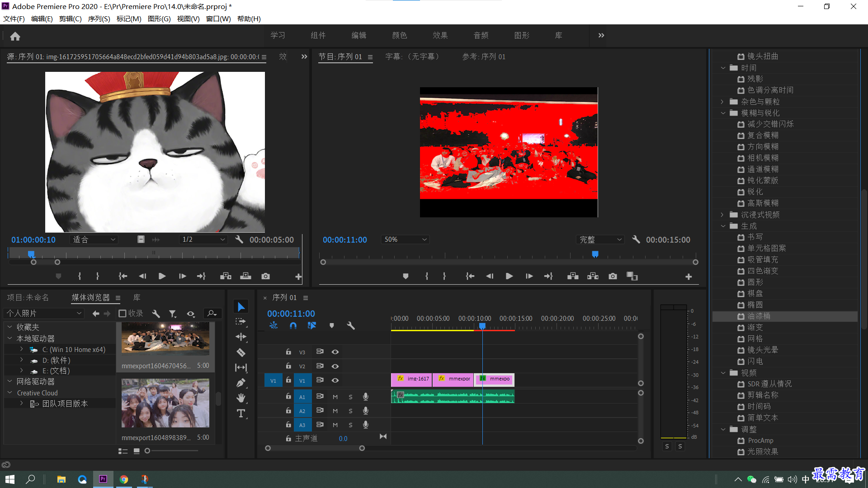
Task: Open program playback resolution dropdown
Action: click(x=600, y=239)
